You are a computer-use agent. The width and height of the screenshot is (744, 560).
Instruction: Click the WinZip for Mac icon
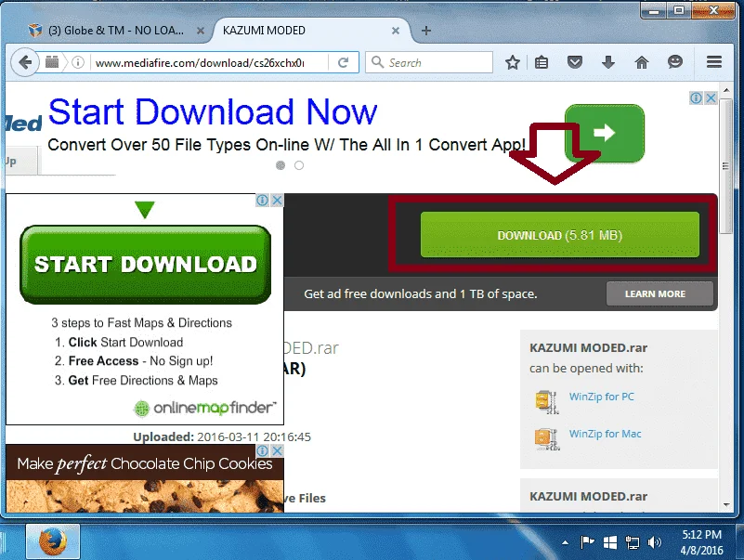point(547,438)
